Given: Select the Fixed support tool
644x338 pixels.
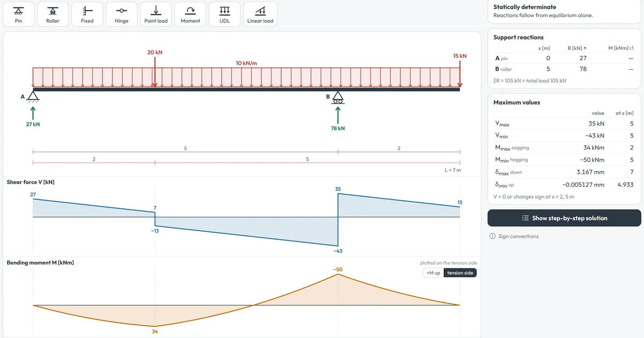Looking at the screenshot, I should click(x=87, y=14).
